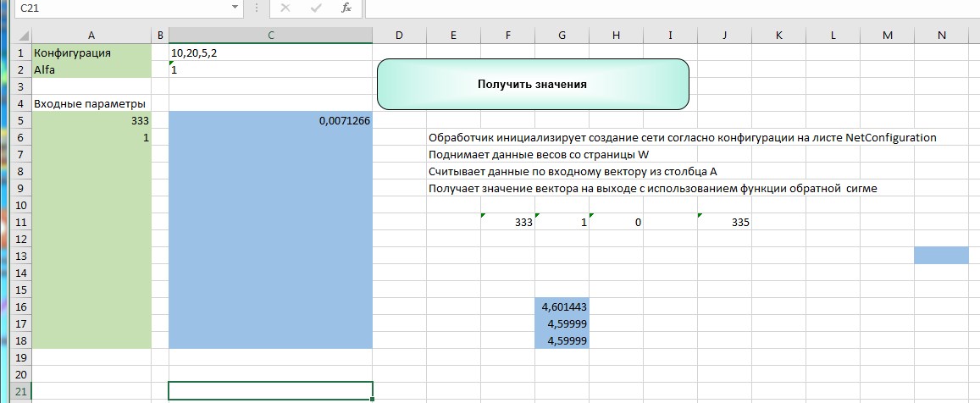The height and width of the screenshot is (403, 980).
Task: Open the Name Box dropdown arrow
Action: click(235, 8)
